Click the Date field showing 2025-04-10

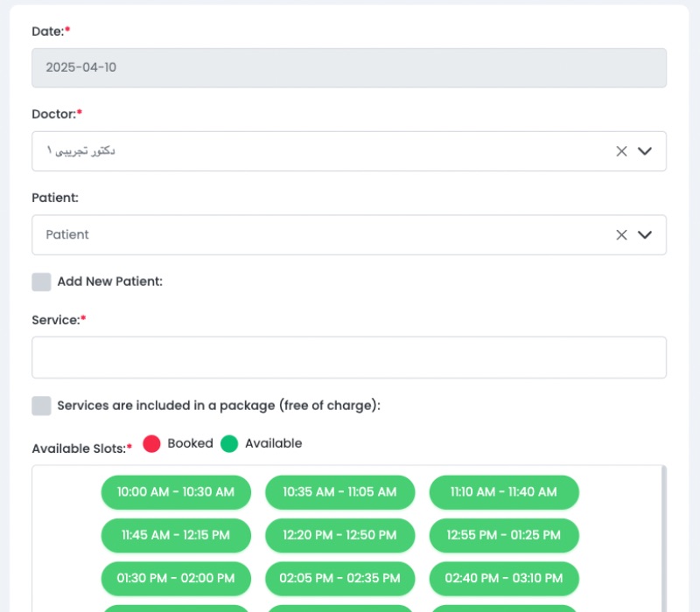coord(348,68)
